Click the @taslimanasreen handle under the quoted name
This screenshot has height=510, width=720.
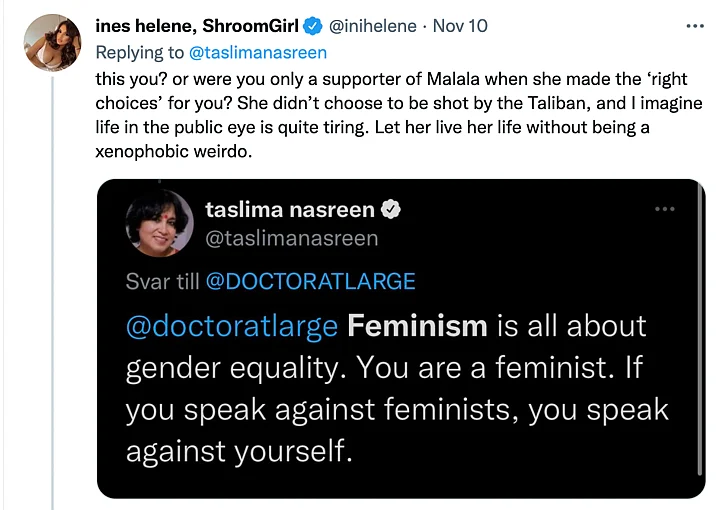[291, 238]
